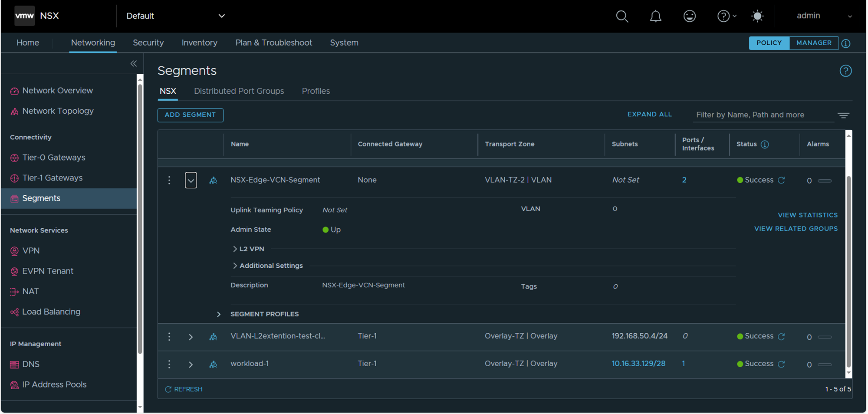Viewport: 868px width, 414px height.
Task: Open the notifications bell
Action: (x=655, y=16)
